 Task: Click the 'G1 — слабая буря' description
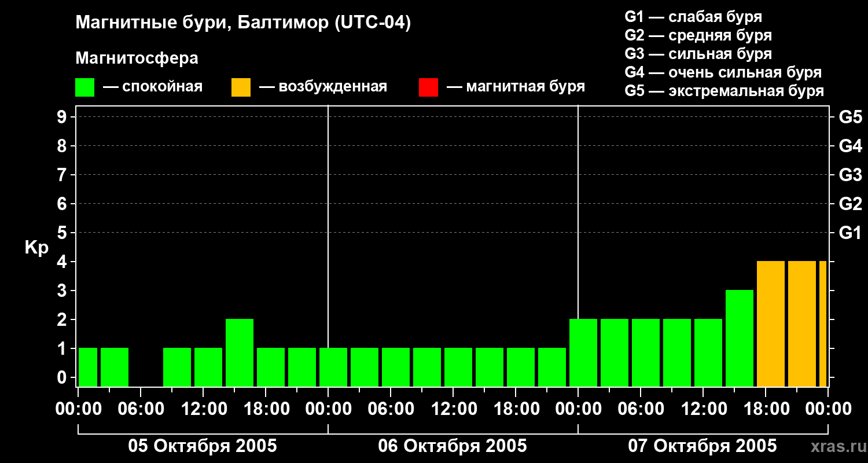point(693,17)
